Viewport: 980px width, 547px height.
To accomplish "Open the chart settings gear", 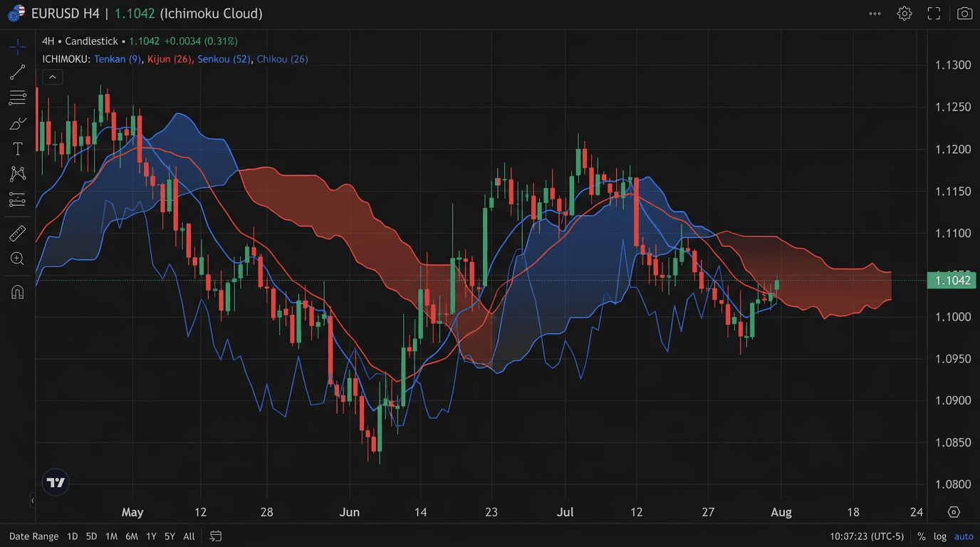I will pos(904,13).
